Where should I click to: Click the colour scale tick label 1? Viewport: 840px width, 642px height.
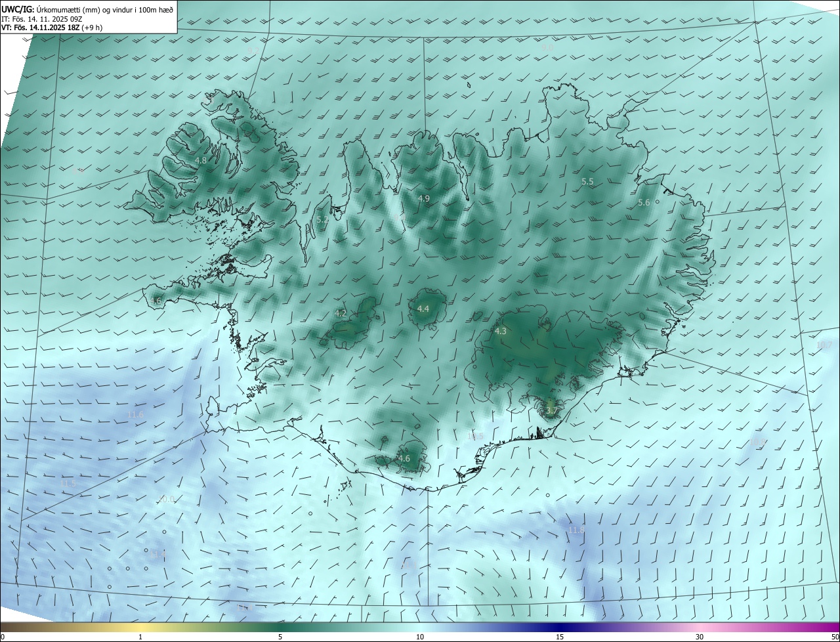[x=140, y=637]
